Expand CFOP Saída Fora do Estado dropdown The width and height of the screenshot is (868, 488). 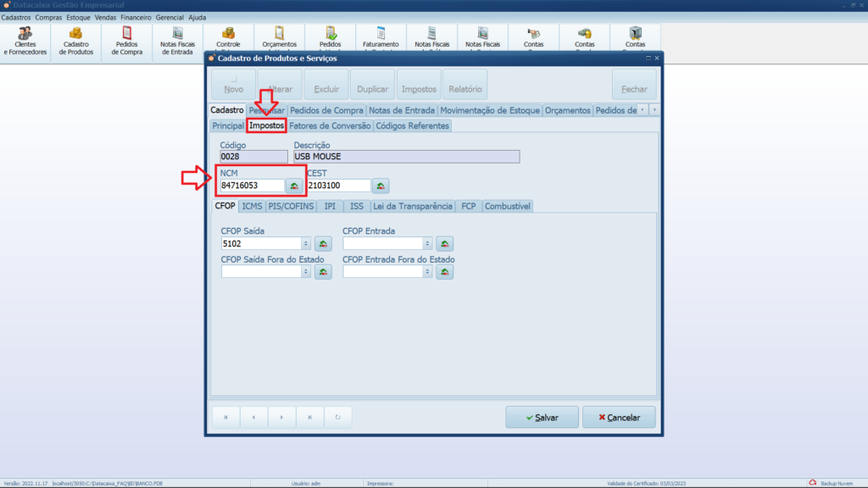tap(305, 272)
